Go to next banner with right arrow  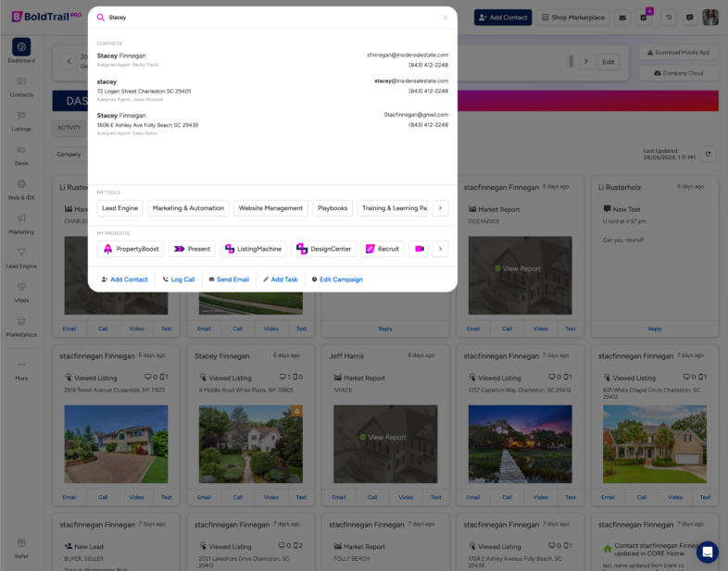point(586,61)
